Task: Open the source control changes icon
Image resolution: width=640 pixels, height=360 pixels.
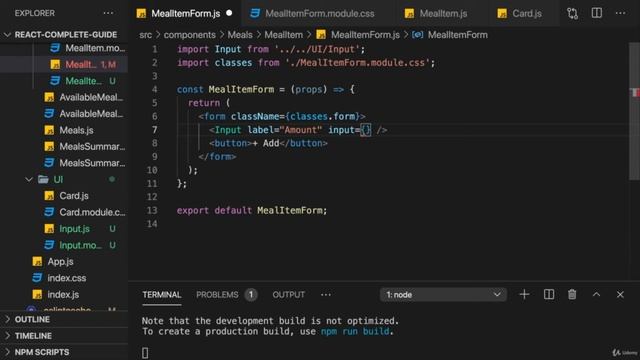Action: (x=572, y=13)
